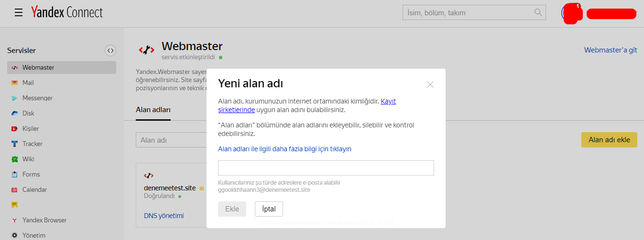This screenshot has height=240, width=644.
Task: Click the Tracker T icon
Action: (x=14, y=144)
